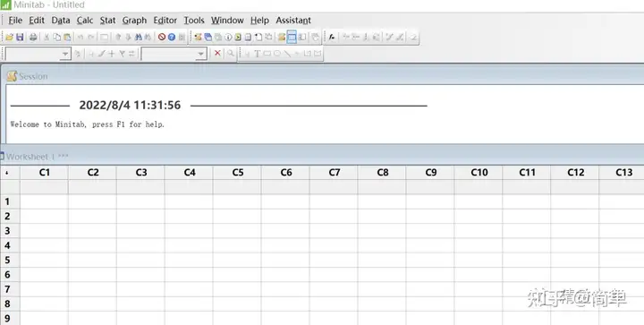Image resolution: width=644 pixels, height=325 pixels.
Task: Click the Undo arrow icon
Action: (x=80, y=37)
